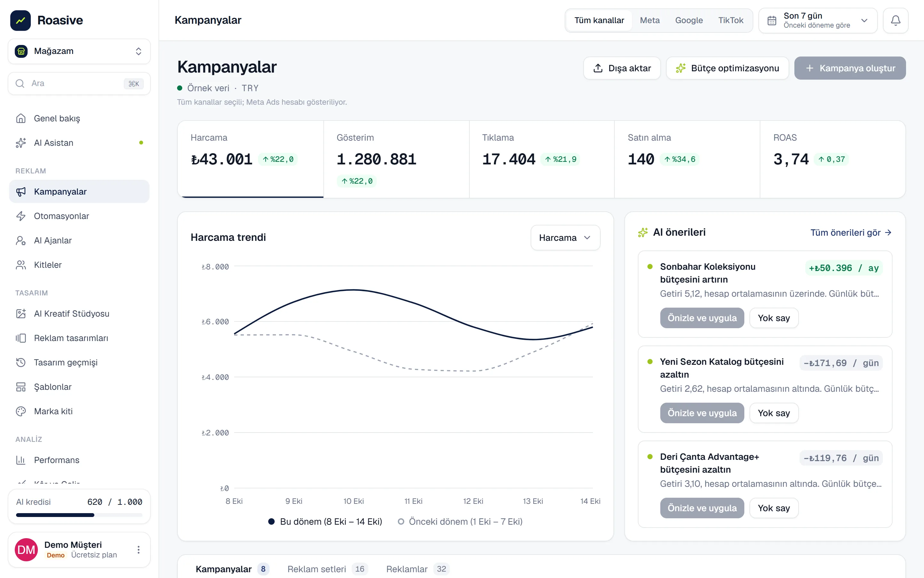The height and width of the screenshot is (578, 924).
Task: Click the Tasarım geçmişi history icon
Action: [x=21, y=363]
